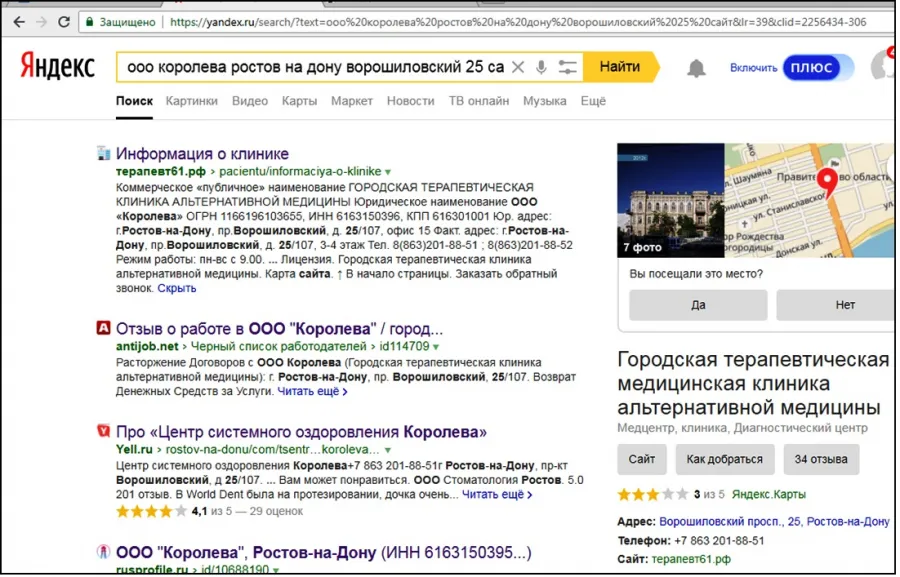The image size is (900, 577).
Task: Open the map thumbnail of the clinic
Action: pos(809,200)
